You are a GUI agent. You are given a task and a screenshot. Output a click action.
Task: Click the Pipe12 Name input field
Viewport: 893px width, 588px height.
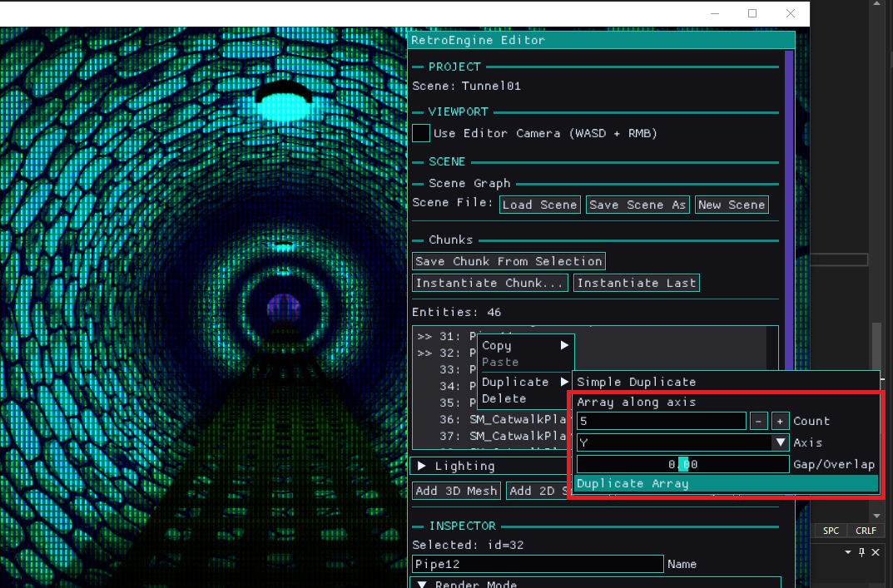coord(538,565)
